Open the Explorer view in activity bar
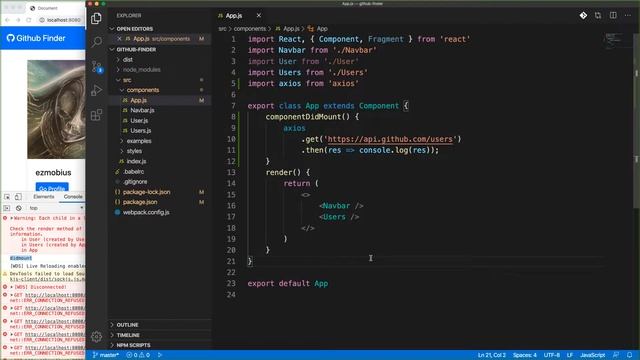 coord(96,18)
